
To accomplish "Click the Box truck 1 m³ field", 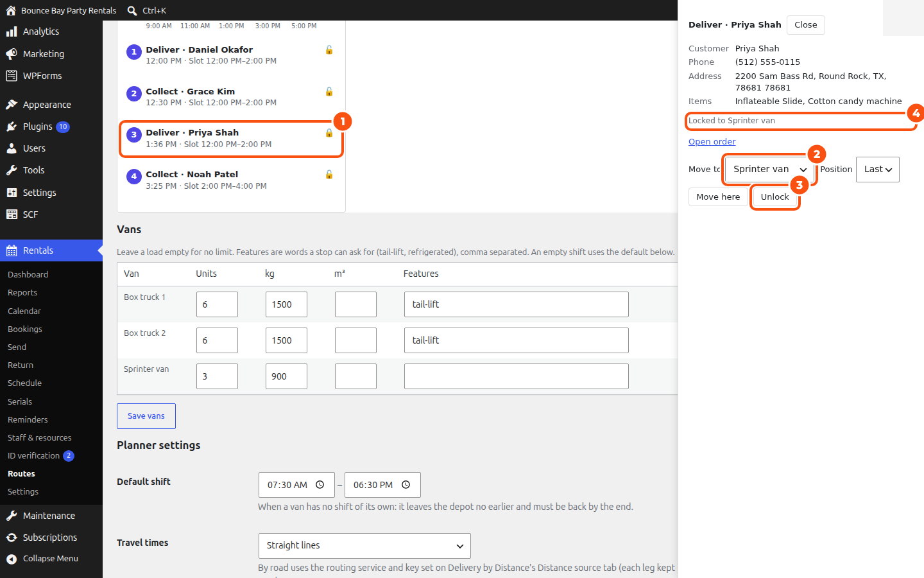I will (355, 304).
